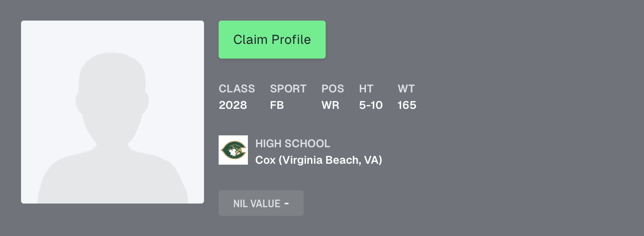Select the WT column label
Image resolution: width=644 pixels, height=236 pixels.
pos(406,89)
